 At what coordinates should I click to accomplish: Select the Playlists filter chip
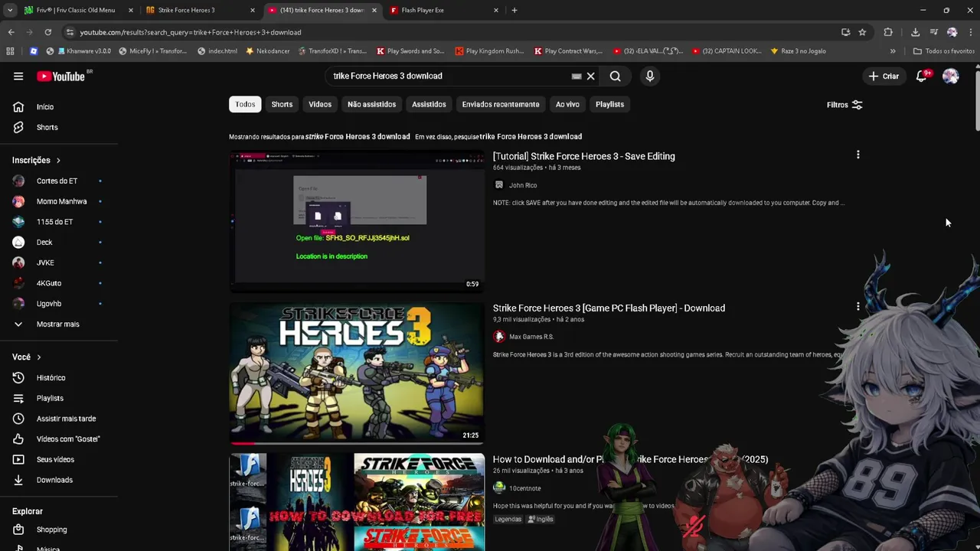coord(609,104)
